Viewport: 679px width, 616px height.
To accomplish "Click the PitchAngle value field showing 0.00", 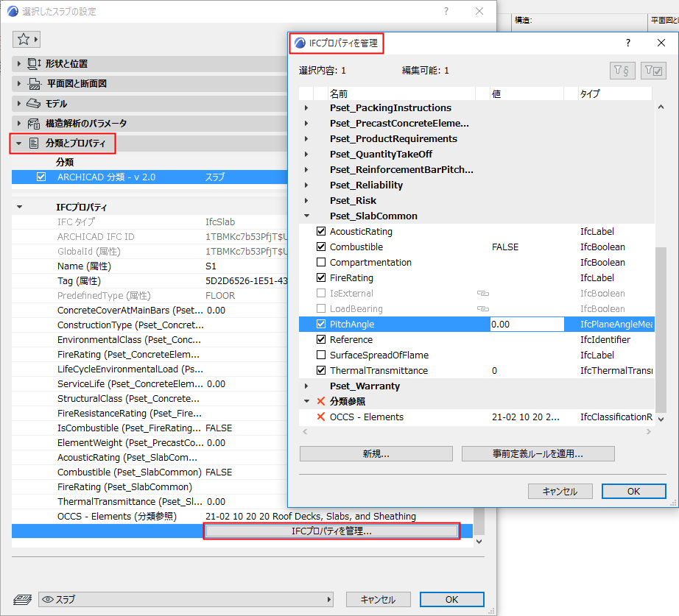I will [527, 324].
